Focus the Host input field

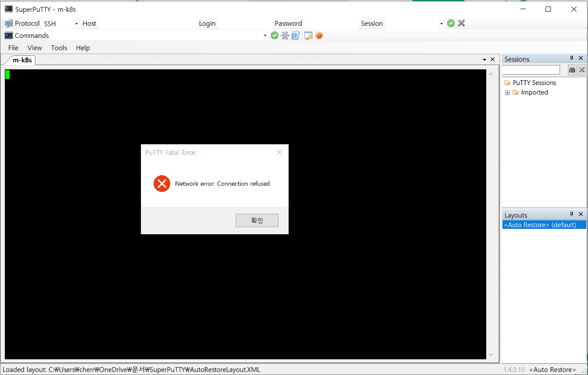click(x=148, y=24)
